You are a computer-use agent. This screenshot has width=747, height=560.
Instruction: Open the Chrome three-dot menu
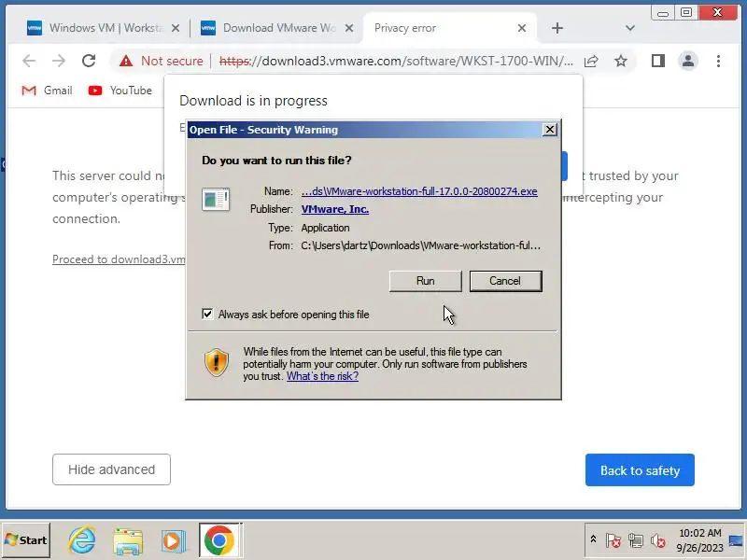(718, 61)
